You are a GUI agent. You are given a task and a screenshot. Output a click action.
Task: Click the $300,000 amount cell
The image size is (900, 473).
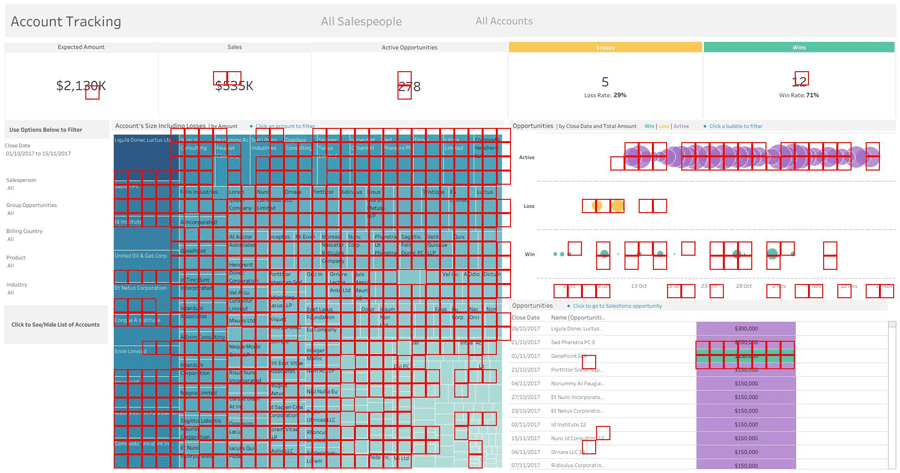click(746, 329)
